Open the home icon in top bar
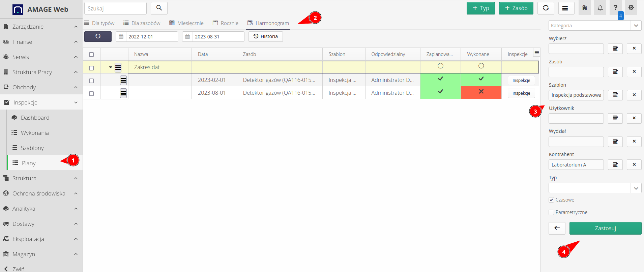 tap(585, 8)
